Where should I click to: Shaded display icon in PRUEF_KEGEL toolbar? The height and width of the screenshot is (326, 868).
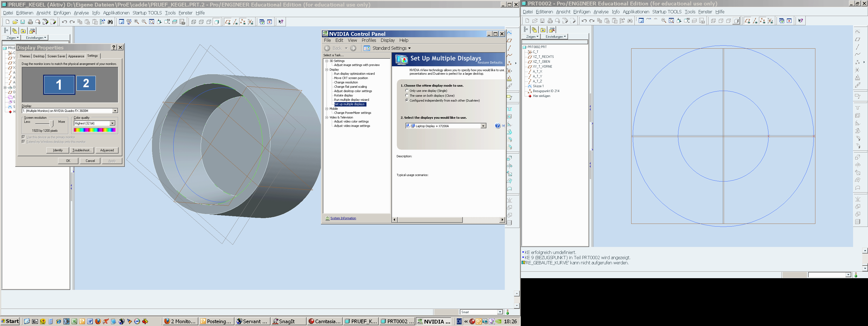[x=217, y=22]
